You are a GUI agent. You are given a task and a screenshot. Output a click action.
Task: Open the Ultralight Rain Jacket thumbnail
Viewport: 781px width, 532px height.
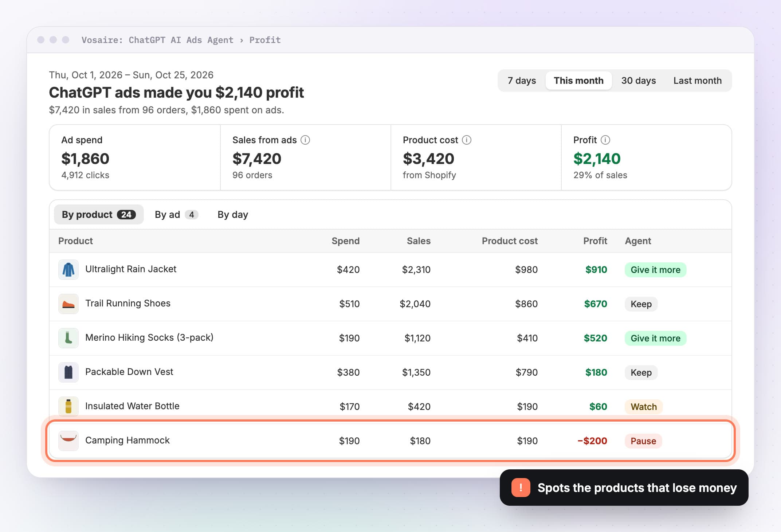[x=68, y=270]
